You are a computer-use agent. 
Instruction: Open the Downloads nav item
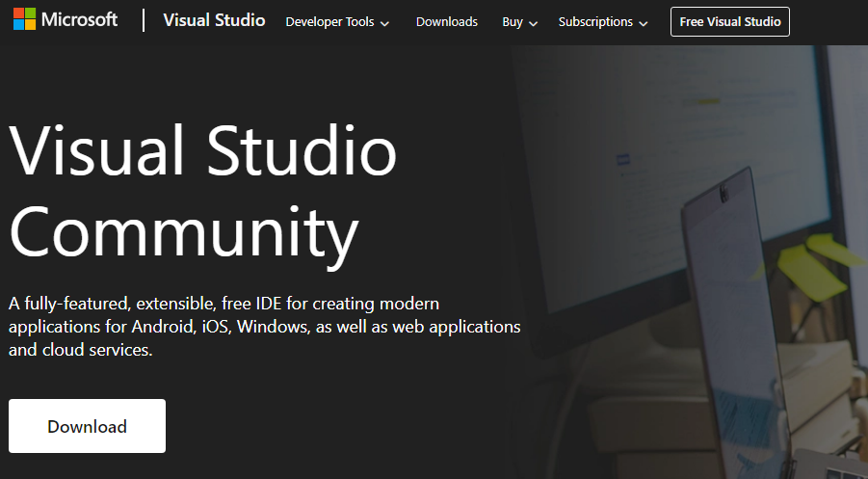(x=447, y=22)
